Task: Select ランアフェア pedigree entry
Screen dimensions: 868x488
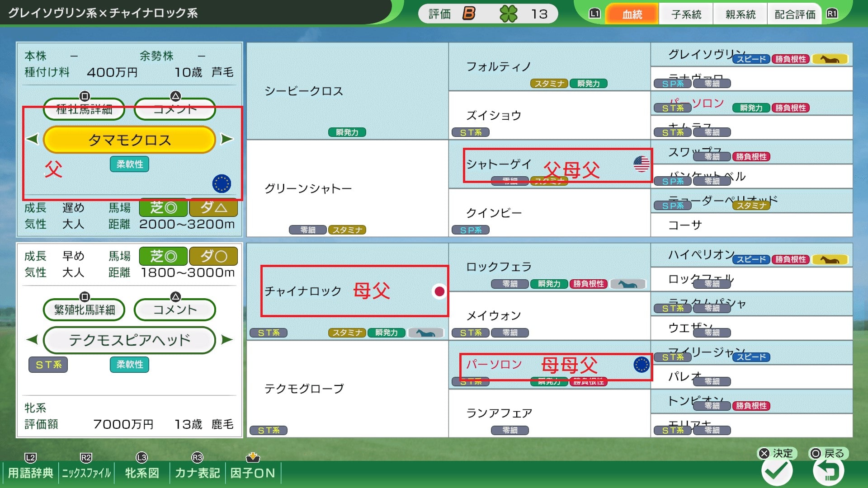Action: pos(549,413)
